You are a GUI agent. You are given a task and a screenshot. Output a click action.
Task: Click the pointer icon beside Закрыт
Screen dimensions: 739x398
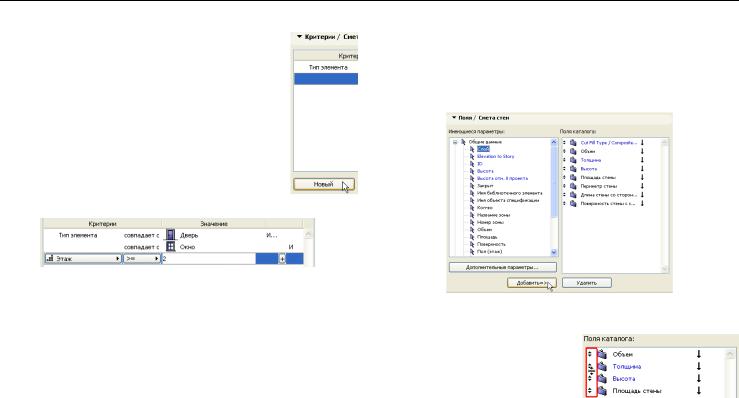coord(472,186)
